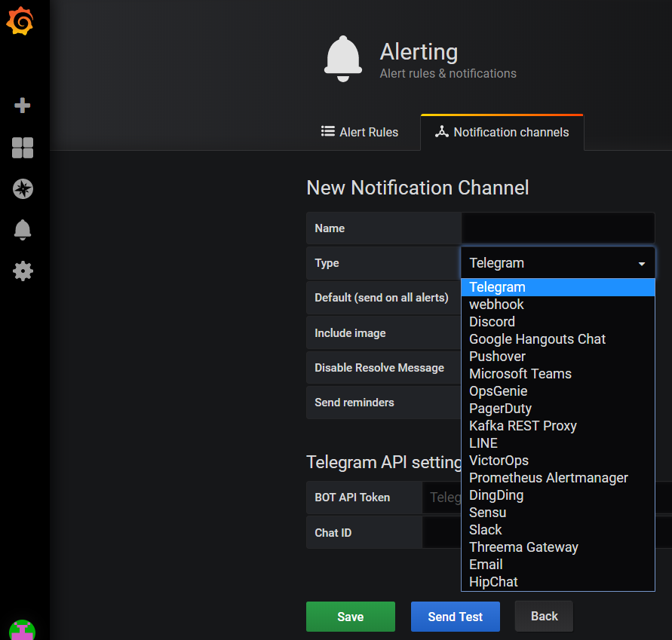Open the Configuration gear icon

(x=23, y=271)
